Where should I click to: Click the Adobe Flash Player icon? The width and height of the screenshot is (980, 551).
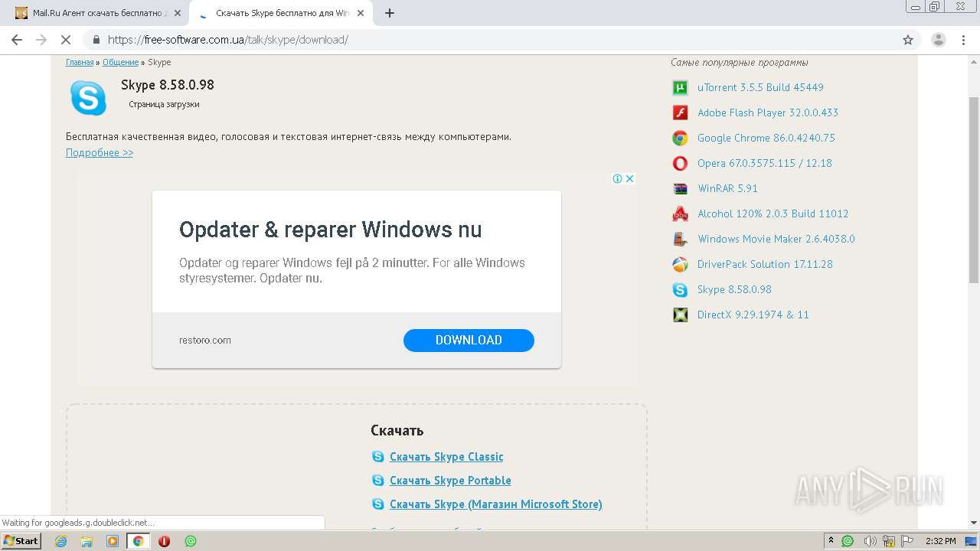[680, 112]
